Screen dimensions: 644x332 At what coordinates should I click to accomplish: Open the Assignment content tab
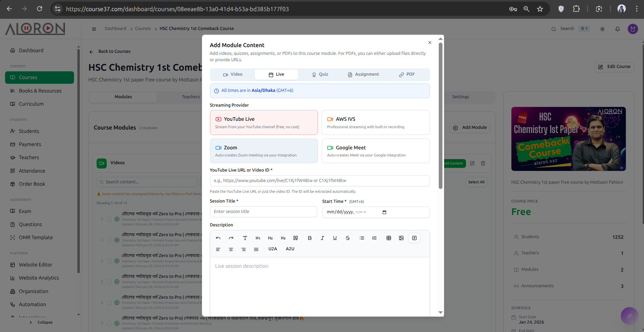coord(363,74)
